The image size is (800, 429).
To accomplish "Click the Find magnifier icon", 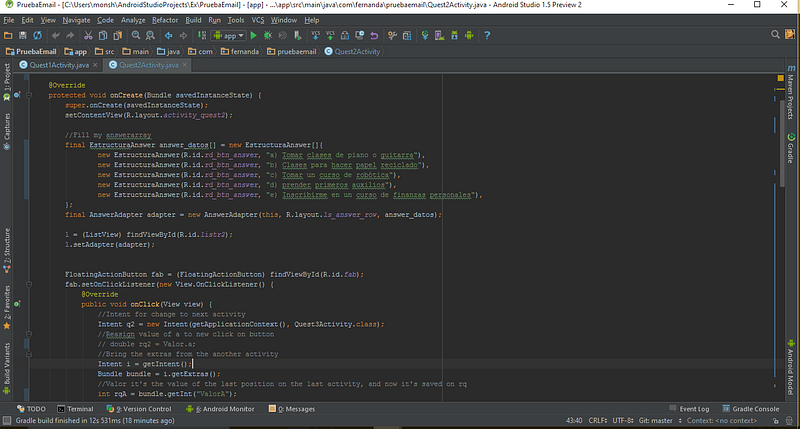I will click(136, 35).
